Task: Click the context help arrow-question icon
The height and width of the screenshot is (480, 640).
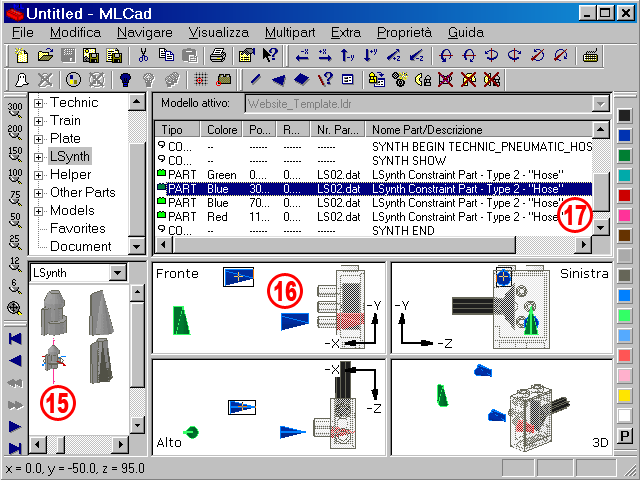Action: pos(270,55)
